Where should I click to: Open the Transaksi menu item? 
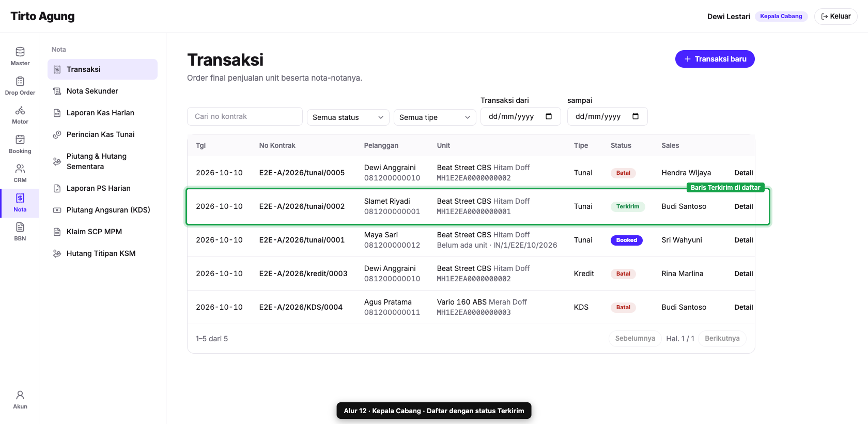click(x=102, y=69)
